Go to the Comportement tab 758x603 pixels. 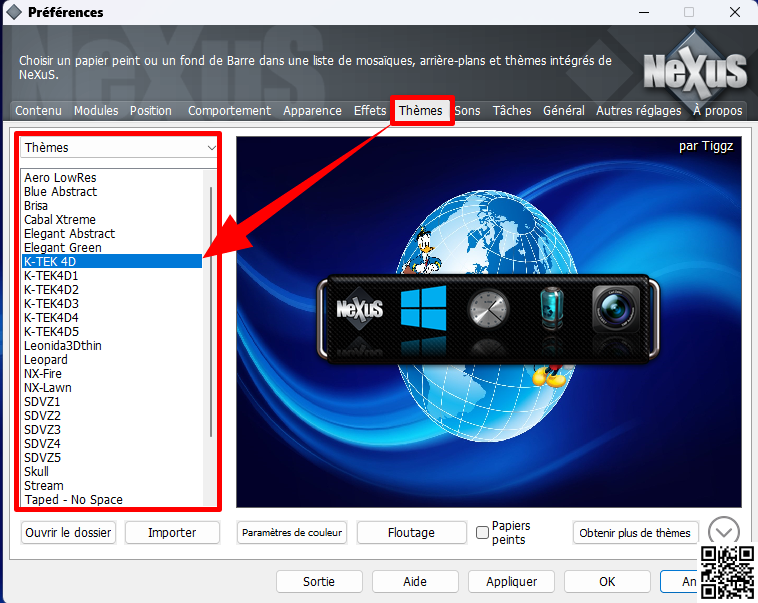(230, 111)
